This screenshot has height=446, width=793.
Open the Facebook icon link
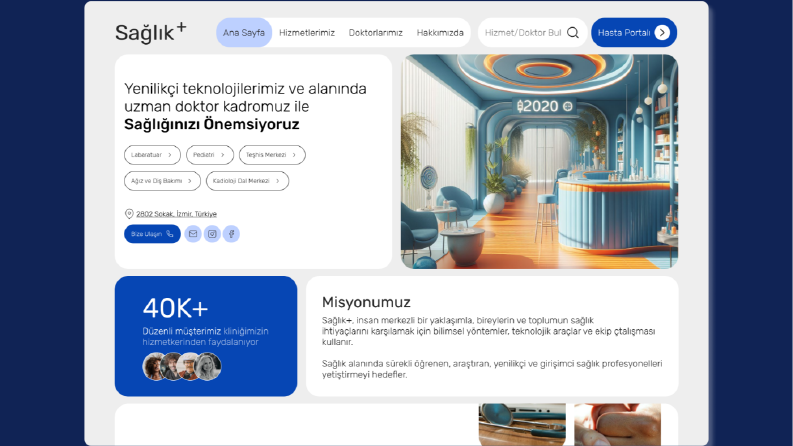(x=231, y=234)
